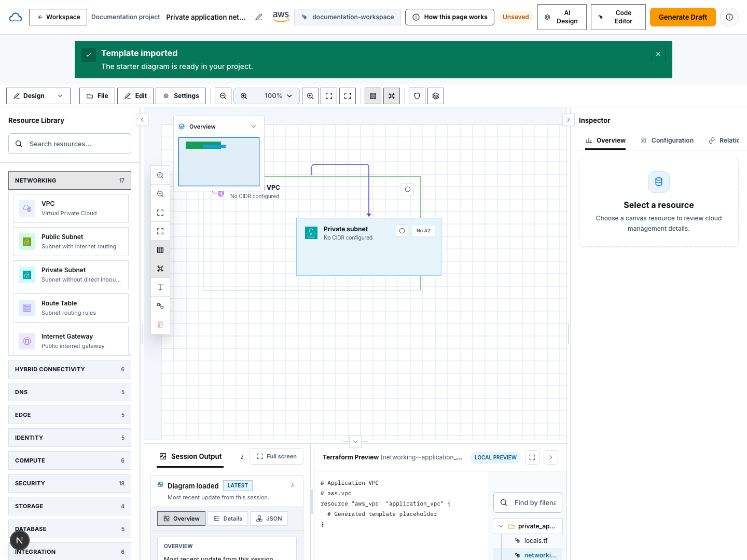Image resolution: width=747 pixels, height=560 pixels.
Task: Select the Session Output tab
Action: 191,456
